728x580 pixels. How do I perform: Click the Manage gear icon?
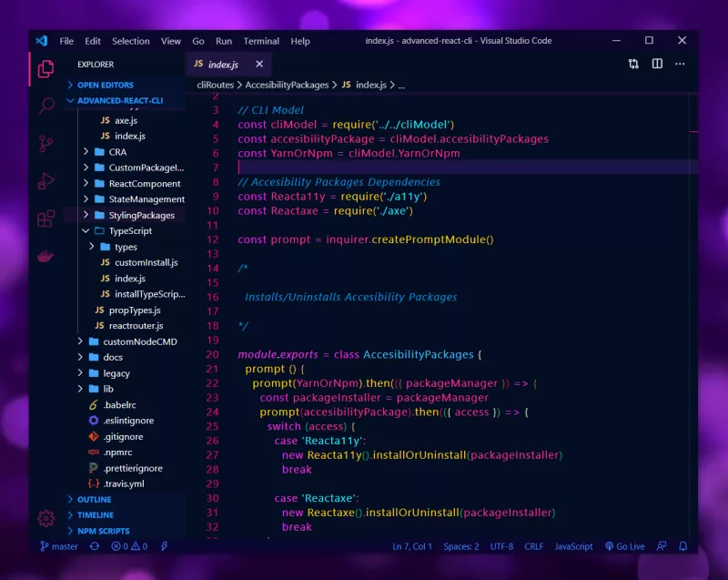click(45, 518)
